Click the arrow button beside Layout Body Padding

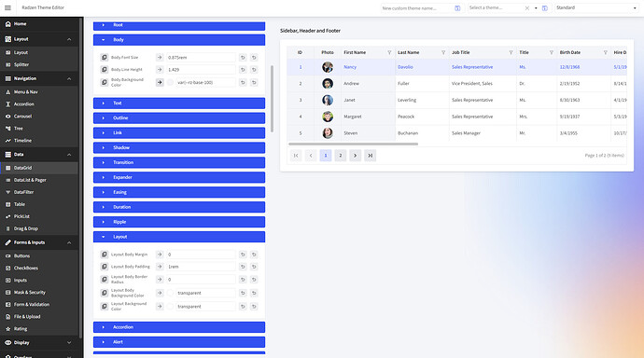click(160, 267)
